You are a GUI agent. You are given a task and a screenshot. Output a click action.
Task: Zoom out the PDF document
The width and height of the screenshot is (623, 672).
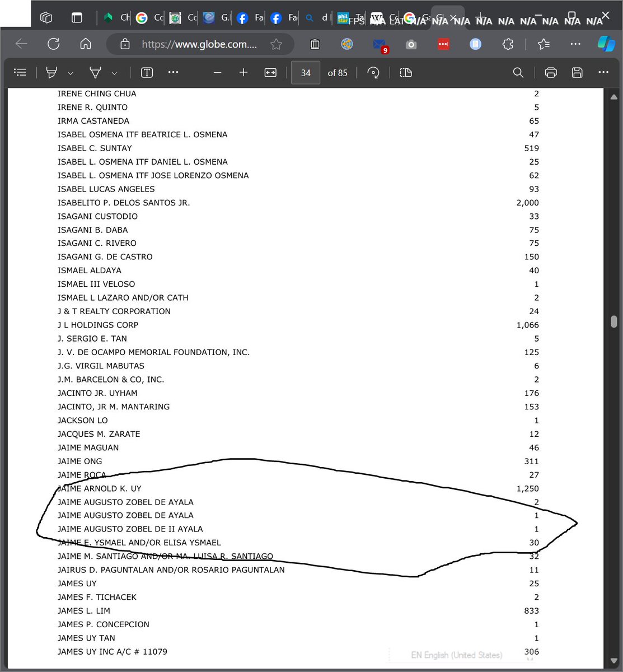[218, 72]
